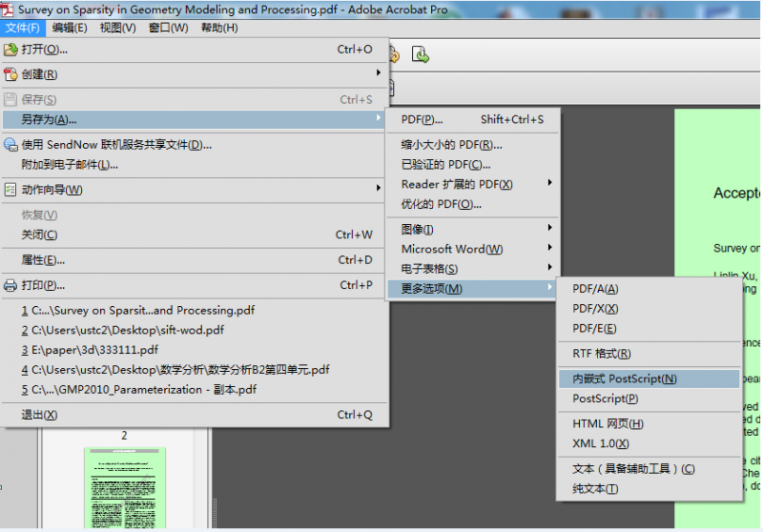The image size is (763, 532).
Task: Expand the 动作向导(W) submenu arrow
Action: [378, 188]
